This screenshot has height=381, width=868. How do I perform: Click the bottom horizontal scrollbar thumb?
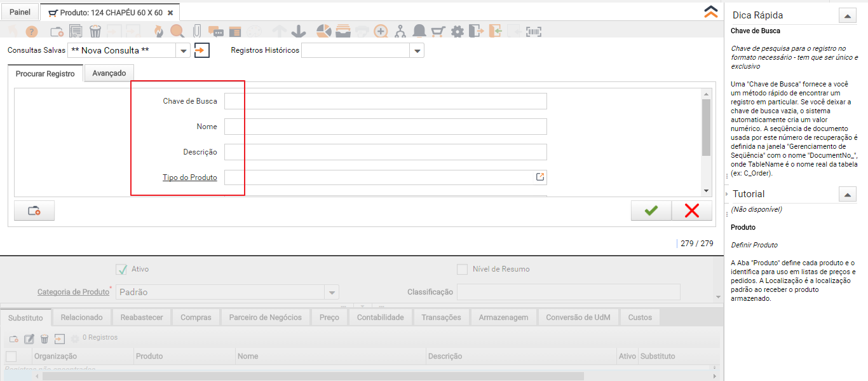tap(313, 376)
